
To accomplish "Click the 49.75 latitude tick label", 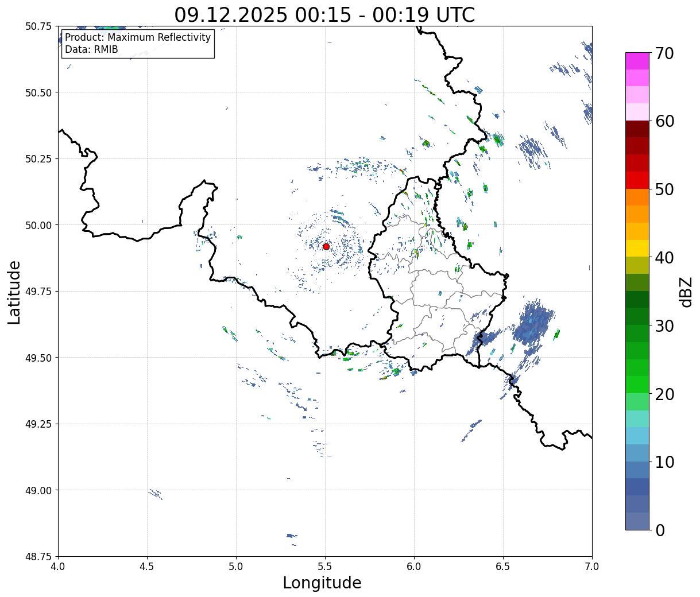I will point(38,292).
